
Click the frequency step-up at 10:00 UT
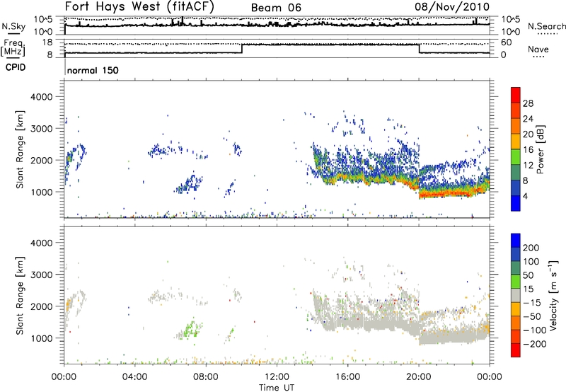(242, 48)
